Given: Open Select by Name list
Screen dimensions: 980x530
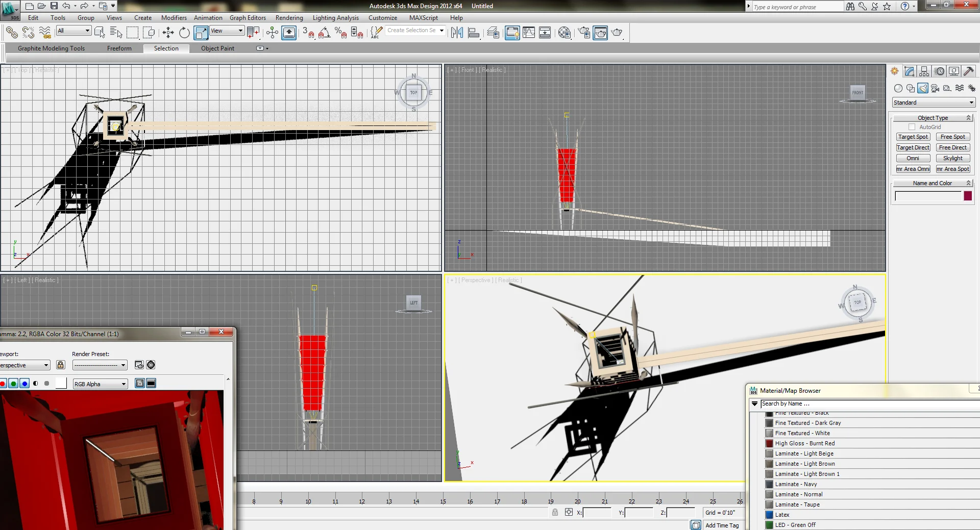Looking at the screenshot, I should 116,33.
